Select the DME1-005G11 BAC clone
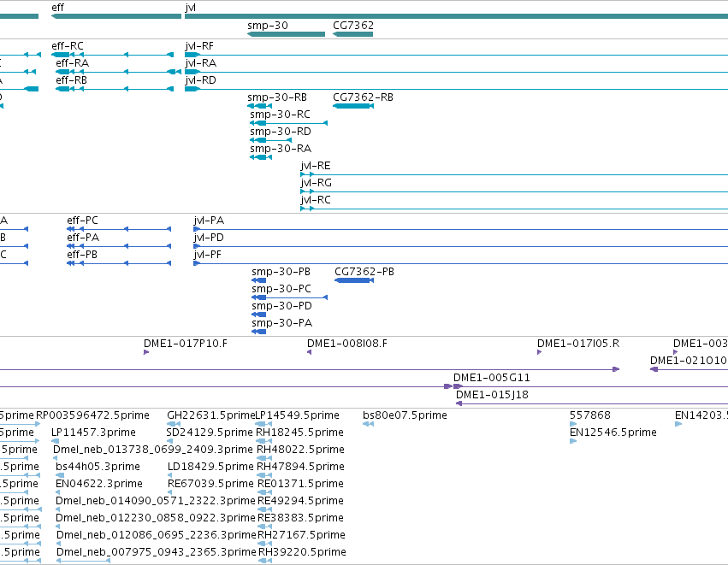Viewport: 728px width, 565px height. click(590, 386)
